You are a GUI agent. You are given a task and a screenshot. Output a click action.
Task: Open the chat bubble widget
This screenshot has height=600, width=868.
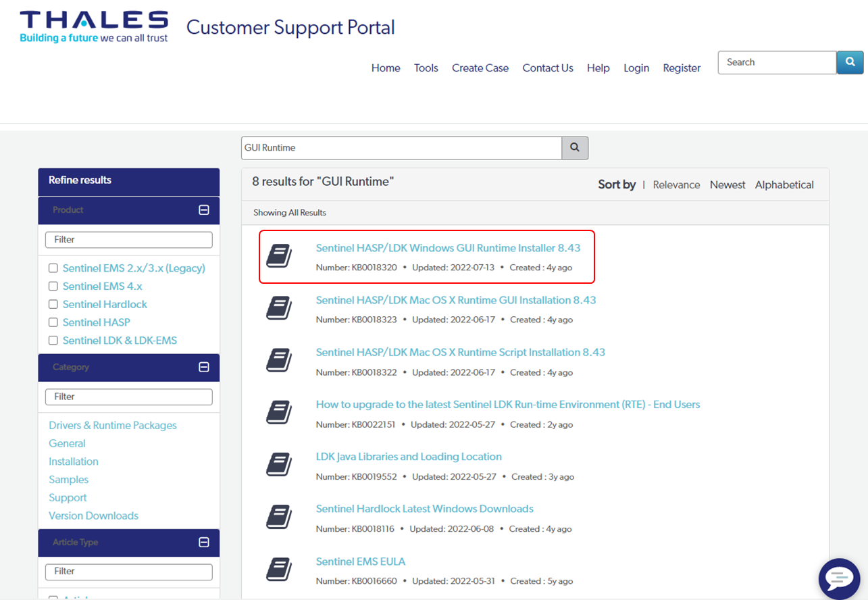click(839, 578)
